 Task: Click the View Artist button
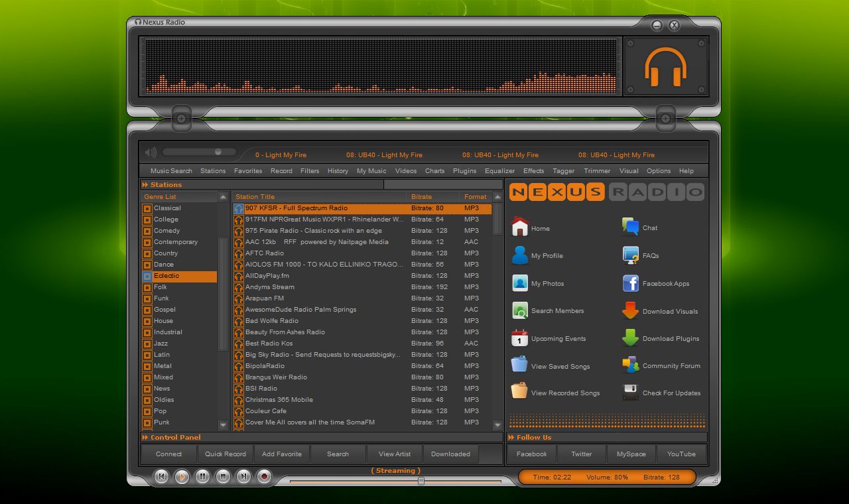tap(395, 454)
